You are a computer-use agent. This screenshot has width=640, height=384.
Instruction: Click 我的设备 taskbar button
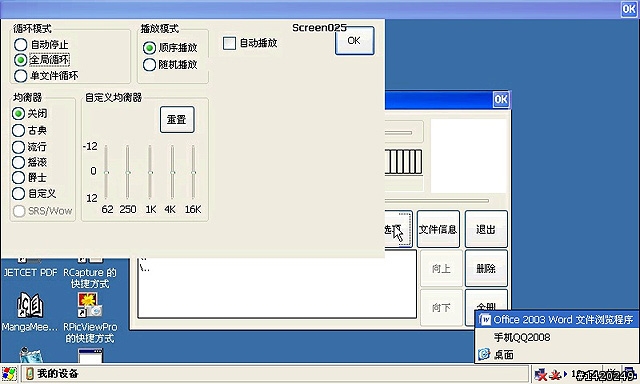click(x=275, y=373)
